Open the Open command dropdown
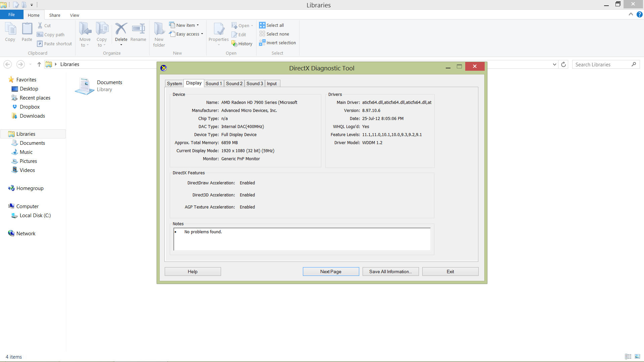The height and width of the screenshot is (362, 644). tap(252, 26)
